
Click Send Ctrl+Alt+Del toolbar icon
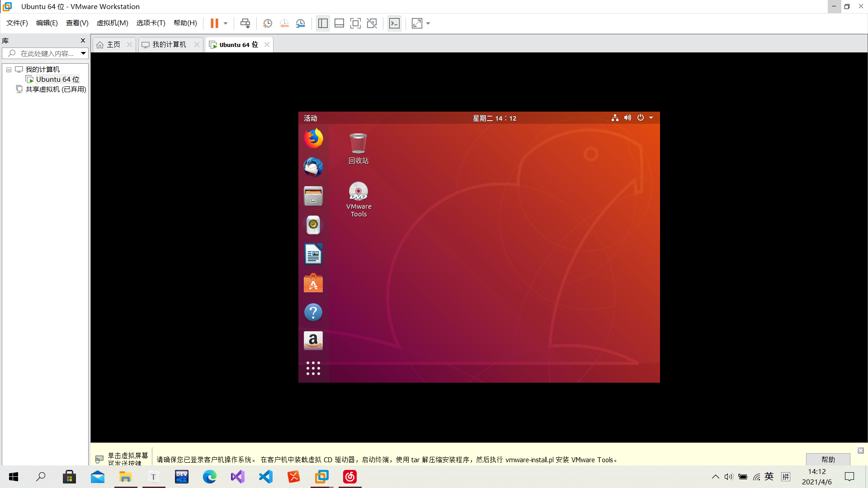click(x=245, y=23)
